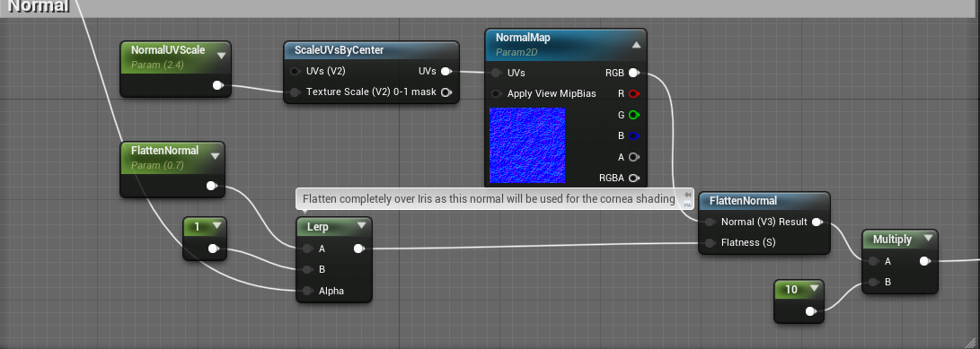Image resolution: width=980 pixels, height=349 pixels.
Task: Click NormalMap green G output pin
Action: click(634, 115)
